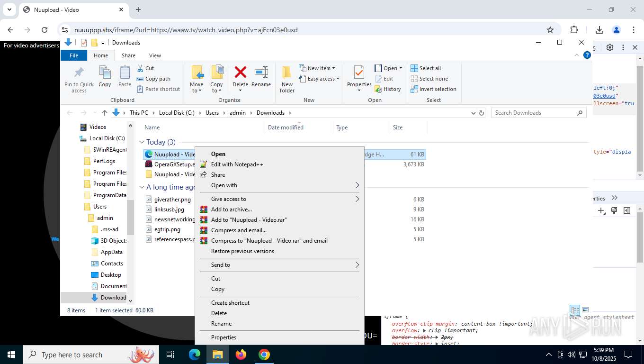Screen dimensions: 644x364
Task: Click the Explorer Help question mark icon
Action: (x=587, y=55)
